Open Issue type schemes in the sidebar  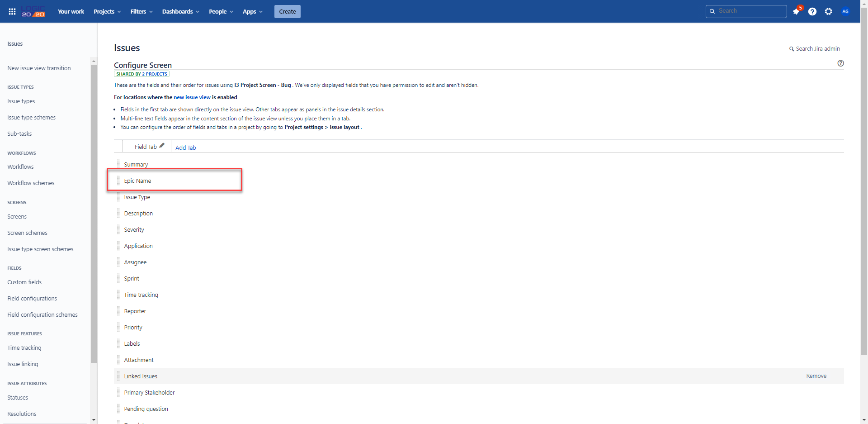click(31, 117)
